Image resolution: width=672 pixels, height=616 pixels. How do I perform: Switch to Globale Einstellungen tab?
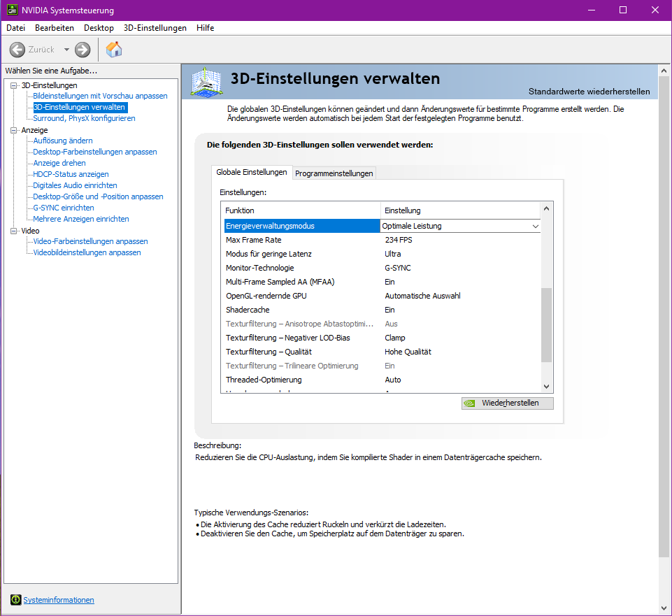pyautogui.click(x=252, y=172)
